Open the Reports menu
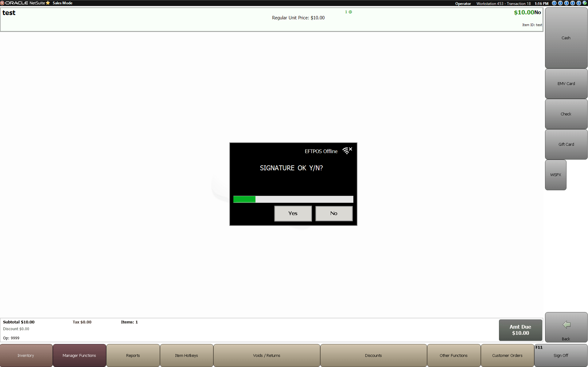The width and height of the screenshot is (588, 367). tap(133, 355)
